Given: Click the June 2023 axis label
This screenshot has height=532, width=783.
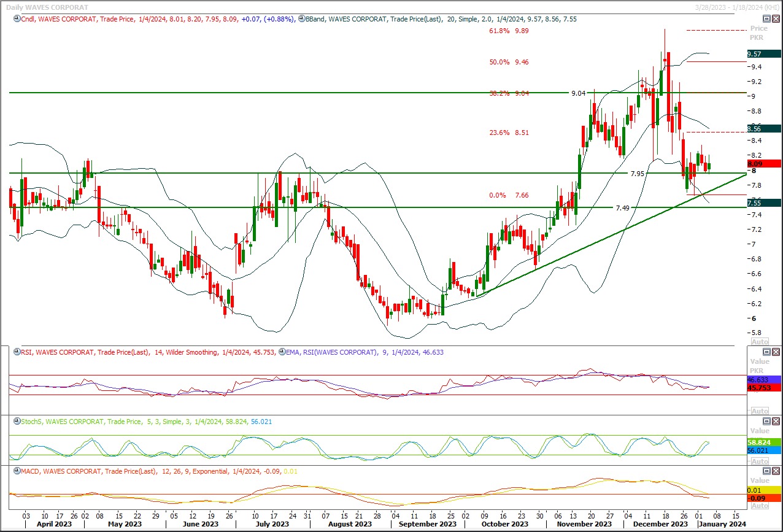Looking at the screenshot, I should (201, 524).
